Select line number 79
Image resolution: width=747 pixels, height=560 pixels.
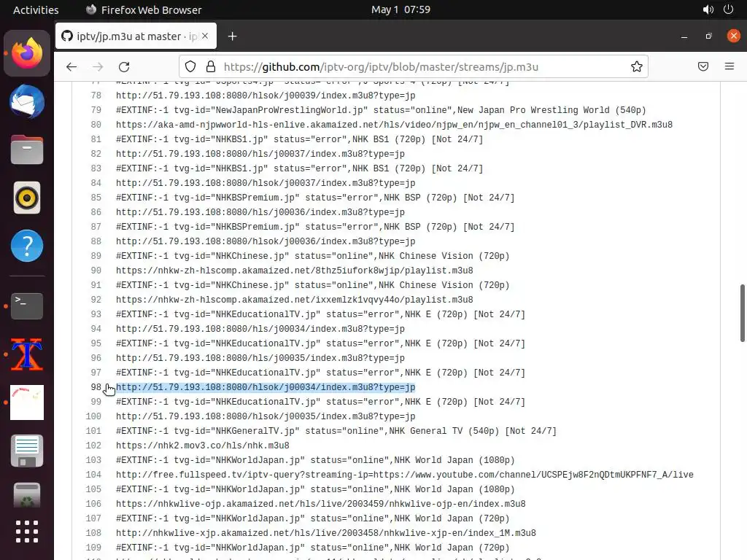click(96, 110)
